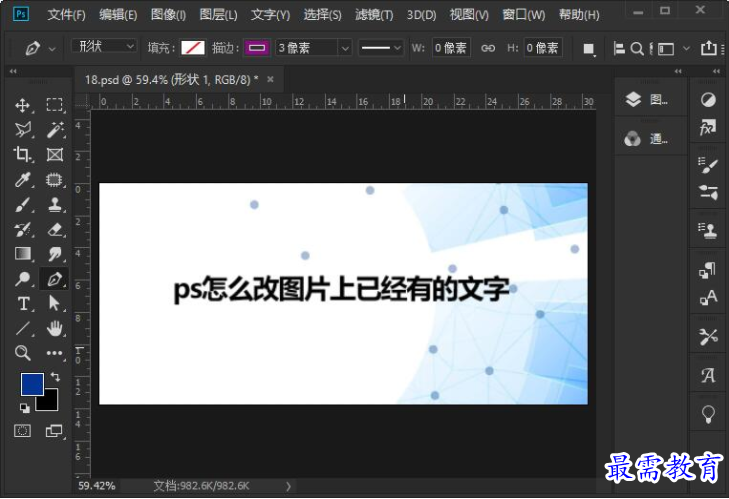Screen dimensions: 729x499
Task: Click the H height input field
Action: [543, 48]
